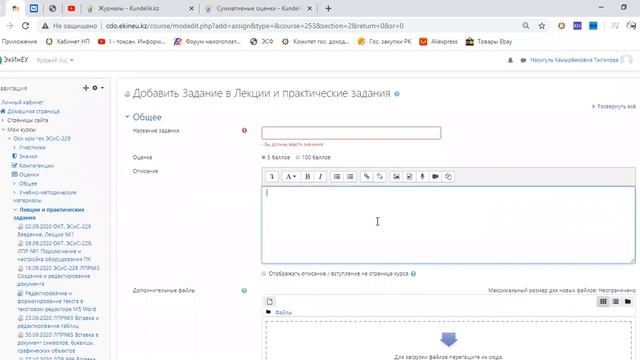This screenshot has width=640, height=360.
Task: Expand Участники tree node
Action: (x=15, y=147)
